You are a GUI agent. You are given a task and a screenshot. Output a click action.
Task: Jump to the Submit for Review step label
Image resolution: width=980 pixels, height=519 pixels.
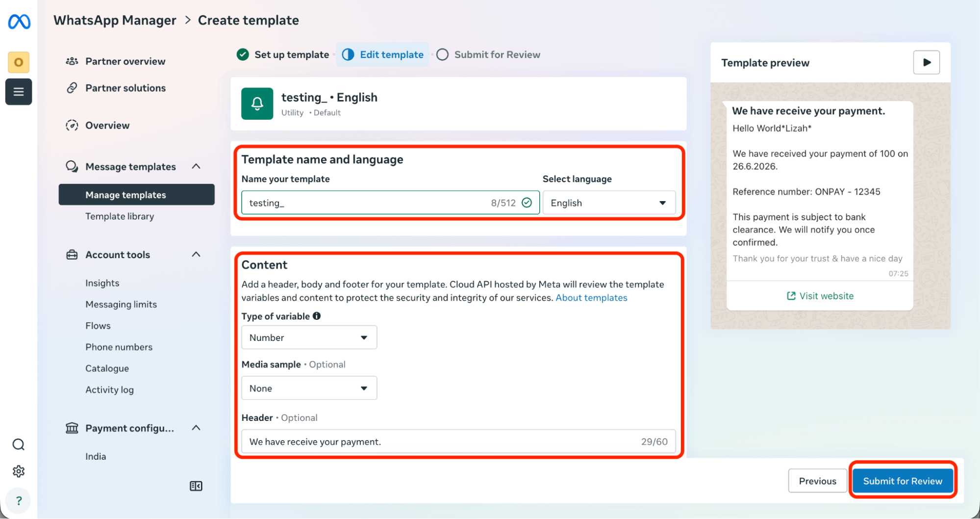[497, 54]
